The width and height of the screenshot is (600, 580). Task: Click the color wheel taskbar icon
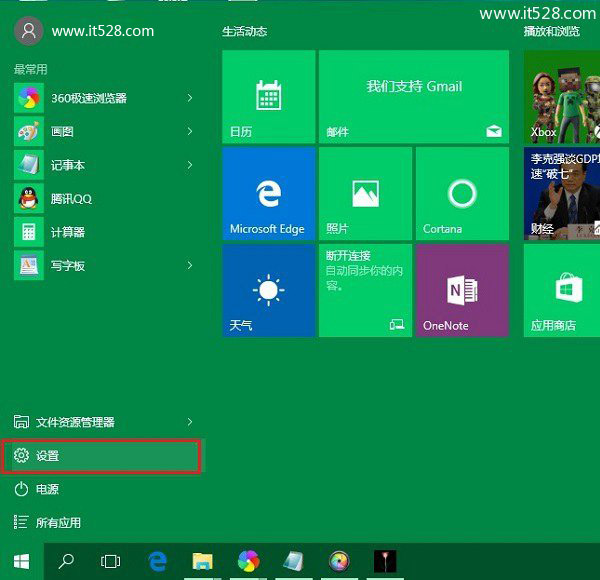(x=339, y=562)
